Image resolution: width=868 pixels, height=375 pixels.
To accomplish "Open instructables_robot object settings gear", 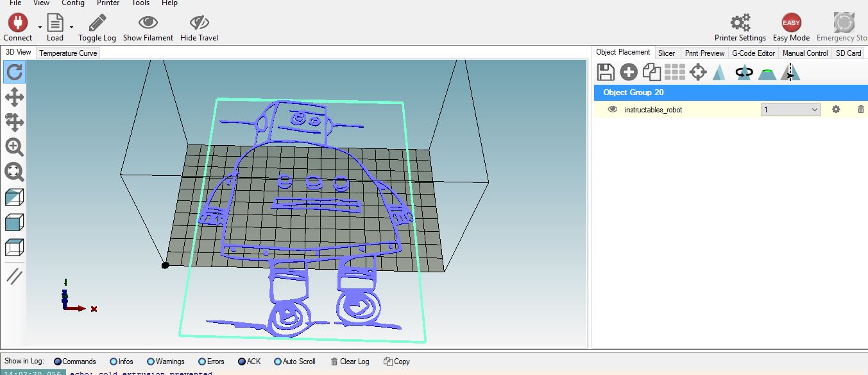I will click(836, 109).
